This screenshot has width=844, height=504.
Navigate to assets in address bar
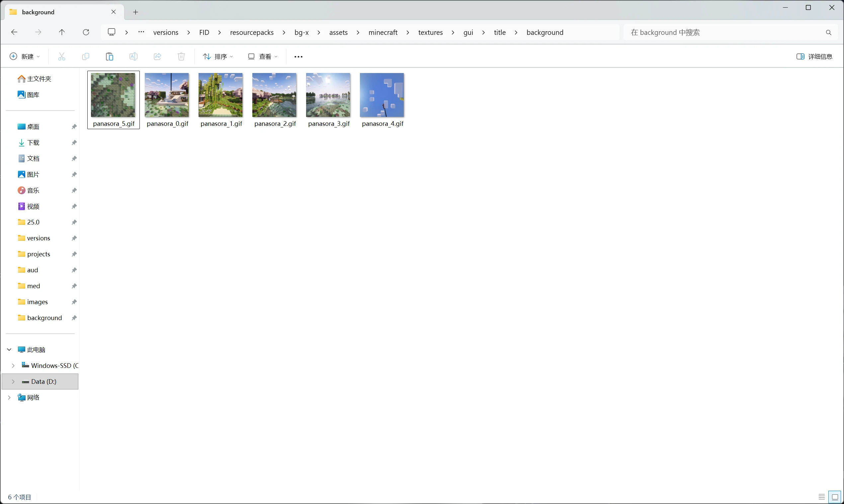coord(338,33)
